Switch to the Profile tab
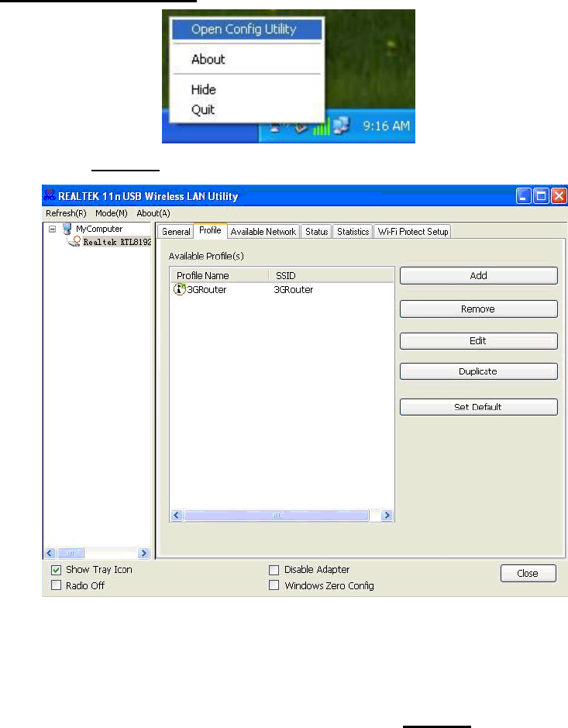Image resolution: width=568 pixels, height=728 pixels. pyautogui.click(x=210, y=230)
